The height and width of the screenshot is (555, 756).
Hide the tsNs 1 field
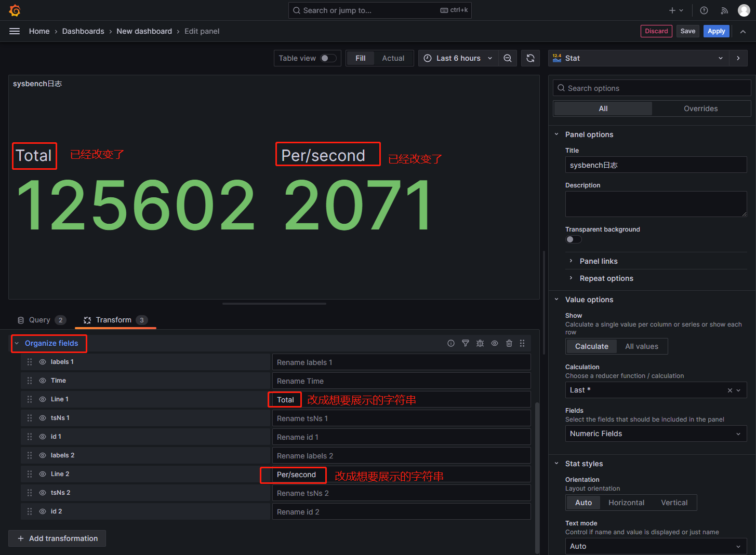[x=43, y=418]
